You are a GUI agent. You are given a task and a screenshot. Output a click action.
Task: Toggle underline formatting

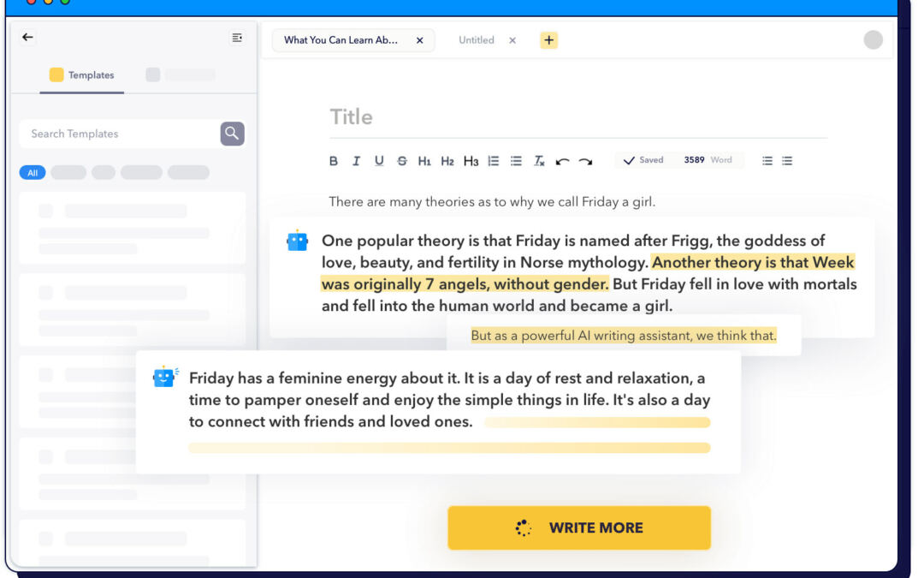coord(379,161)
